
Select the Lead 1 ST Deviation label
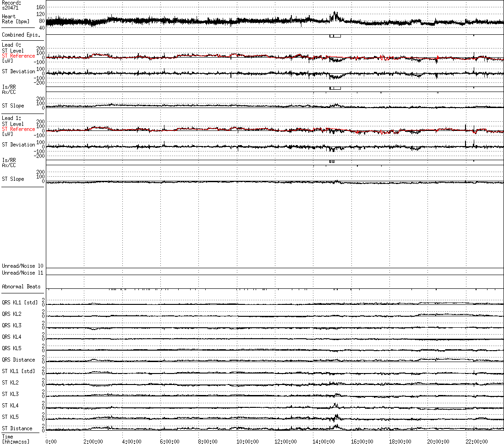(x=18, y=145)
